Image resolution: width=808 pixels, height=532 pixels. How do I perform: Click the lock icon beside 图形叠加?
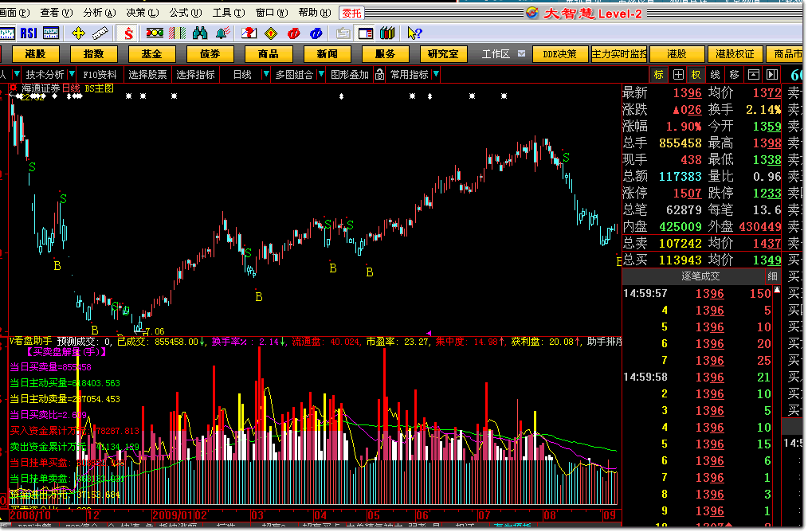point(380,75)
